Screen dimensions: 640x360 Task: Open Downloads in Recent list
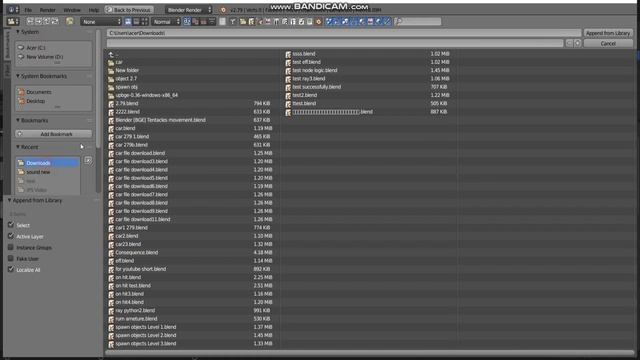pyautogui.click(x=48, y=163)
